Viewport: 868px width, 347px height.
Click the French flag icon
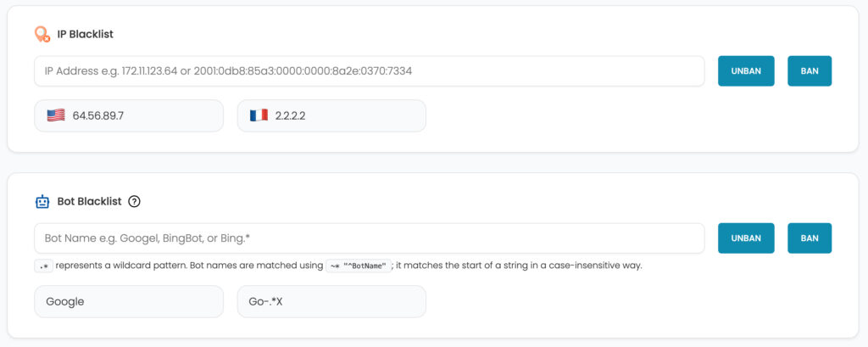tap(259, 115)
